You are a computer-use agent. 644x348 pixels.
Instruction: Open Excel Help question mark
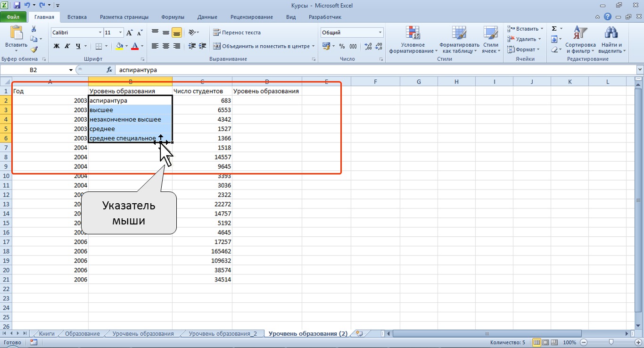(608, 17)
